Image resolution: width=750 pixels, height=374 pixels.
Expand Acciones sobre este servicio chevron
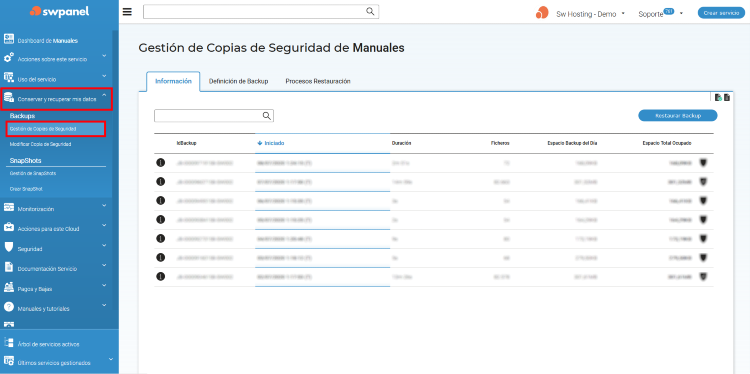click(x=104, y=56)
